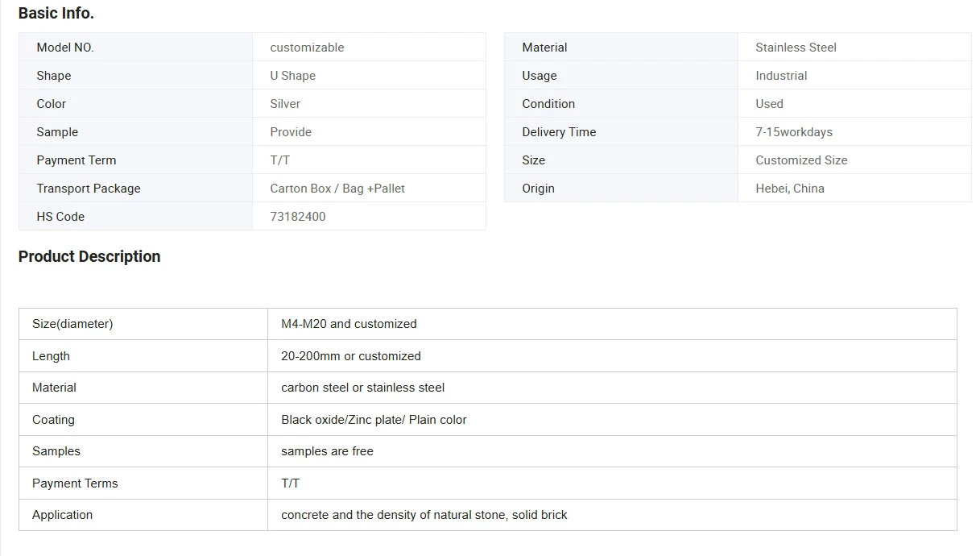The image size is (980, 556).
Task: Select the 7-15workdays delivery time value
Action: (x=794, y=132)
